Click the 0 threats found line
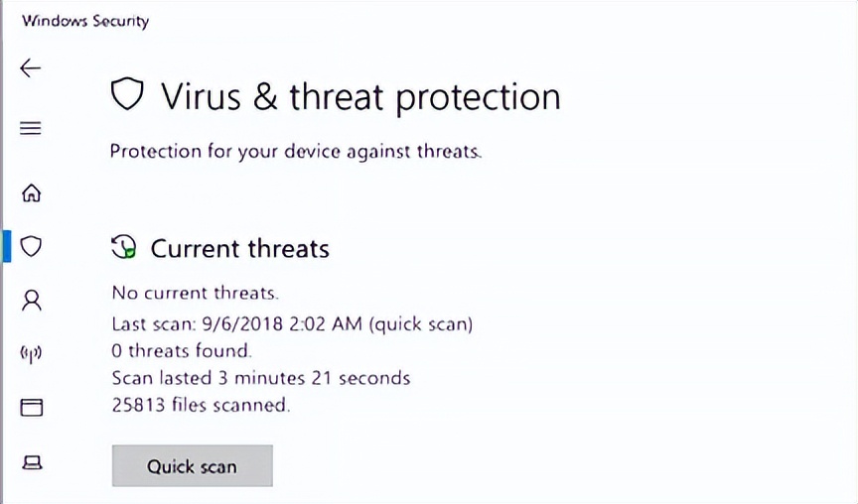The image size is (858, 504). (182, 350)
